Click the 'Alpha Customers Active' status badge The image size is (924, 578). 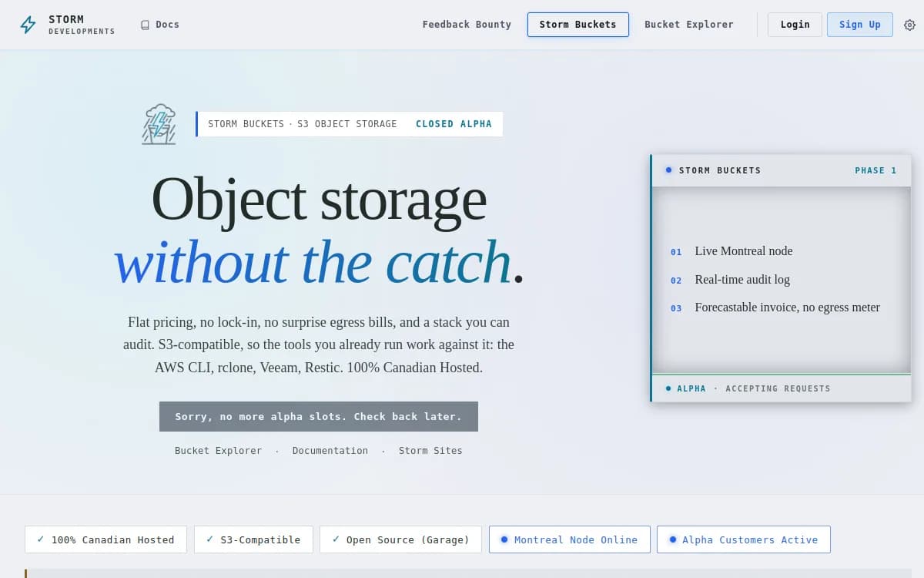(x=744, y=539)
